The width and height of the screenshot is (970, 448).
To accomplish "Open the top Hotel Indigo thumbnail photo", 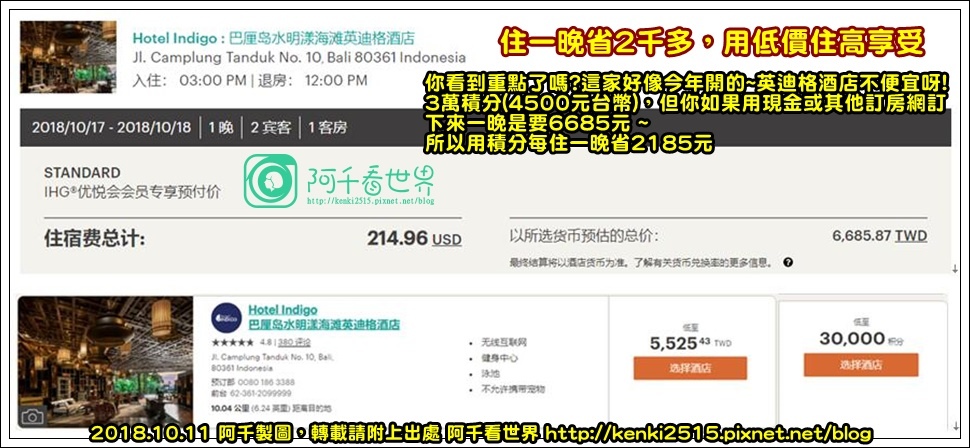I will coord(68,57).
